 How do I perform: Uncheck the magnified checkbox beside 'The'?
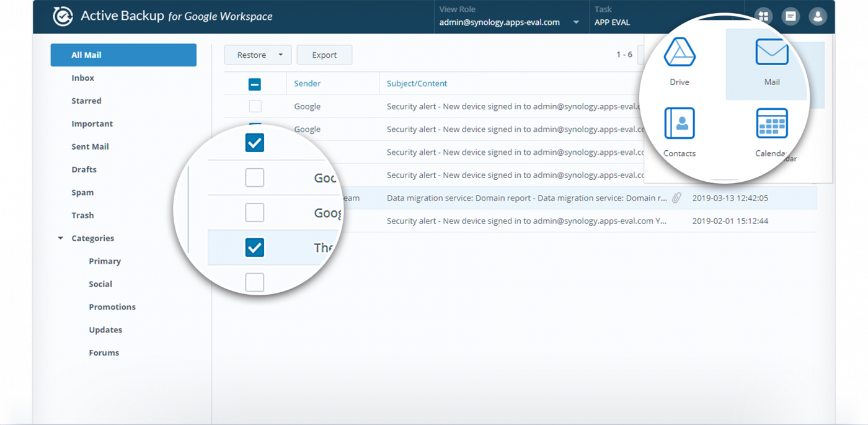coord(255,248)
